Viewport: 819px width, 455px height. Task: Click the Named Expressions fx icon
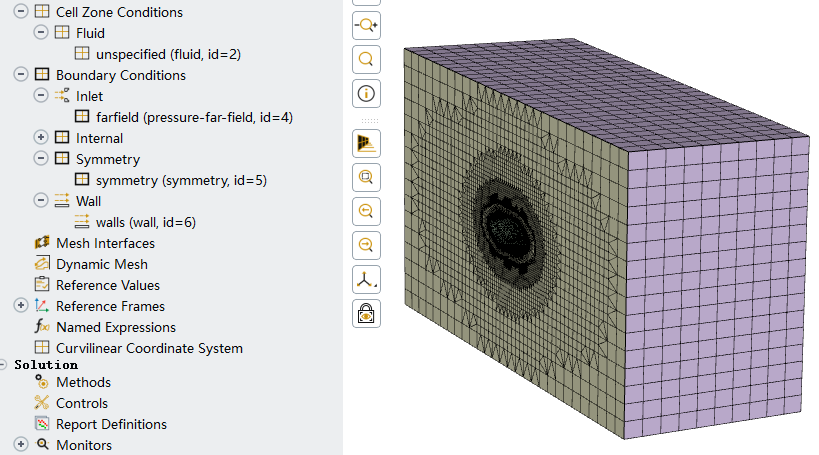(x=42, y=327)
